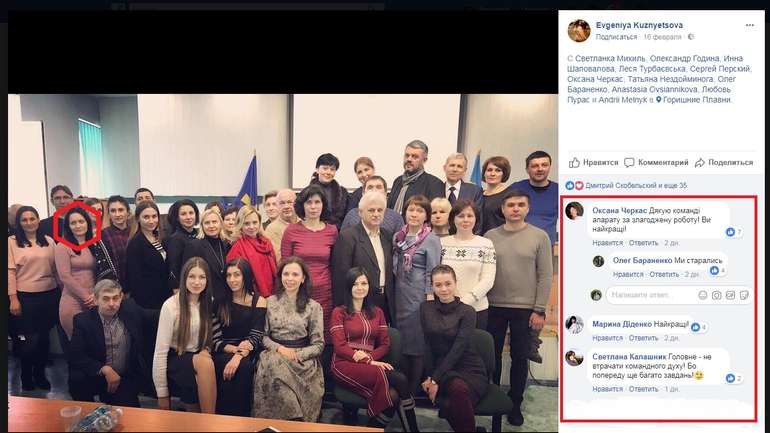Open the Горишние Плавни location link
Viewport: 770px width, 433px height.
click(697, 100)
